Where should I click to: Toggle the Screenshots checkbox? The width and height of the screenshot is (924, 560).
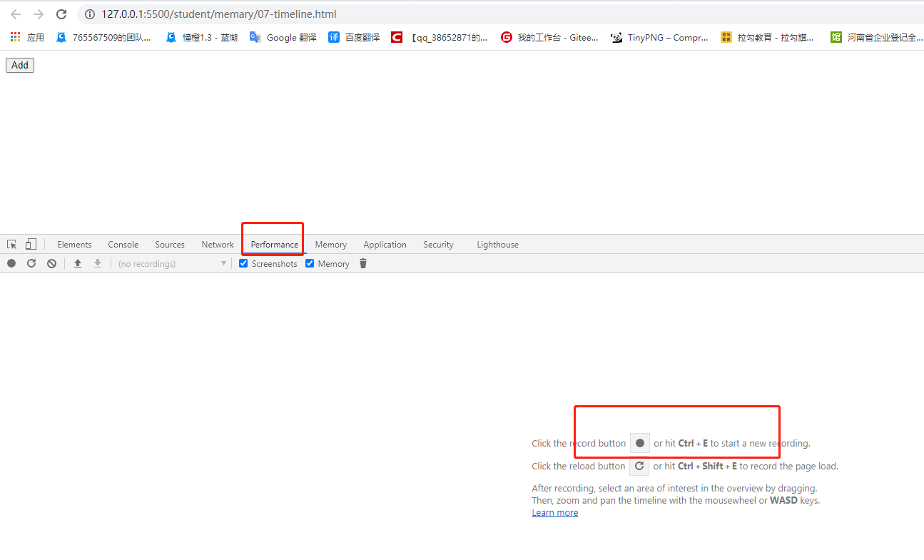click(x=243, y=263)
